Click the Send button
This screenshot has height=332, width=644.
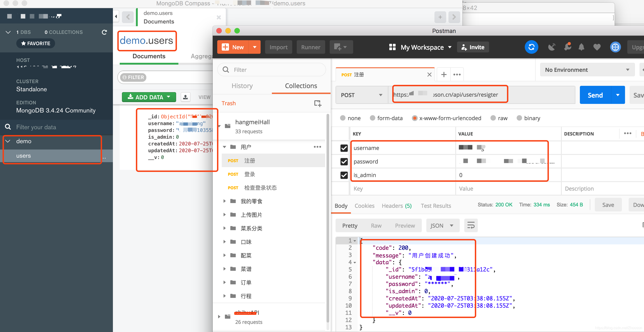click(595, 95)
